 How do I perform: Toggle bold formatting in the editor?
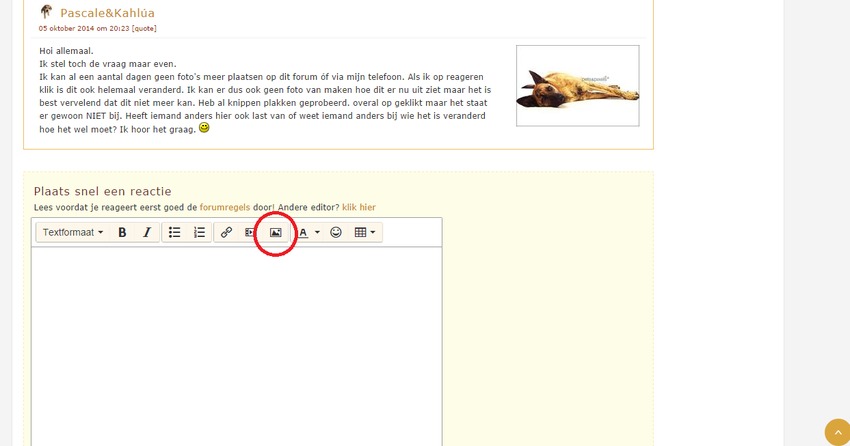tap(122, 232)
